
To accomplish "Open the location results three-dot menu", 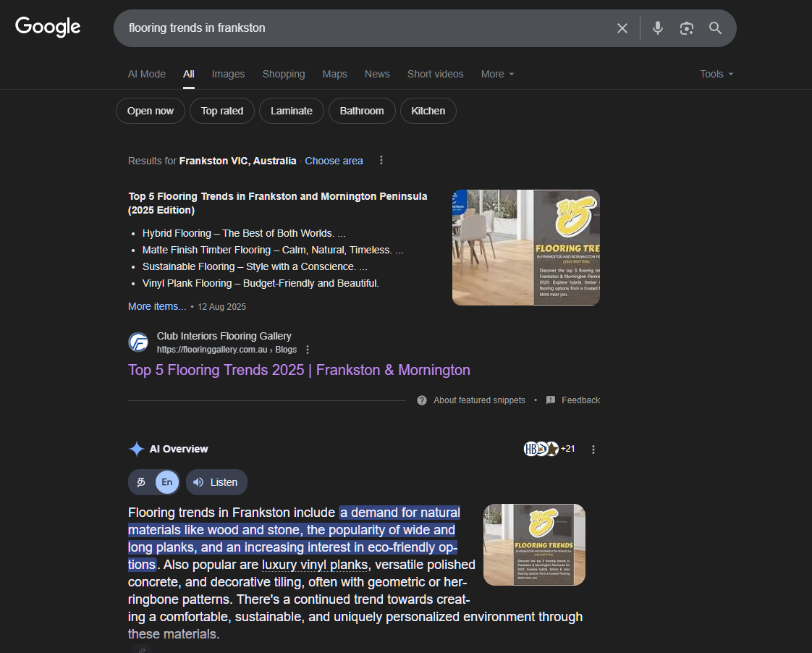I will (381, 161).
